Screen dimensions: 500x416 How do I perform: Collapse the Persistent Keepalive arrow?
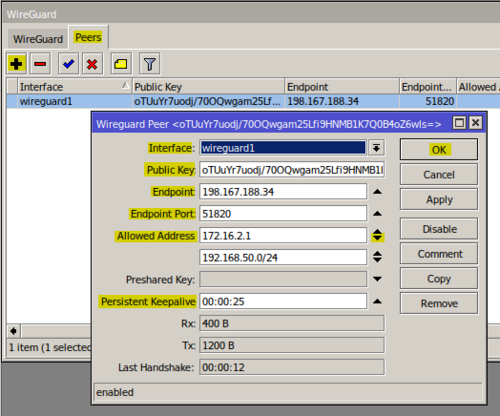tap(377, 301)
